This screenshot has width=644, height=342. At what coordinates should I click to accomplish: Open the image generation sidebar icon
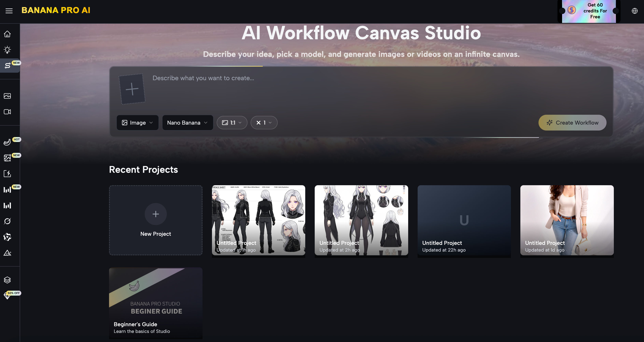coord(7,96)
